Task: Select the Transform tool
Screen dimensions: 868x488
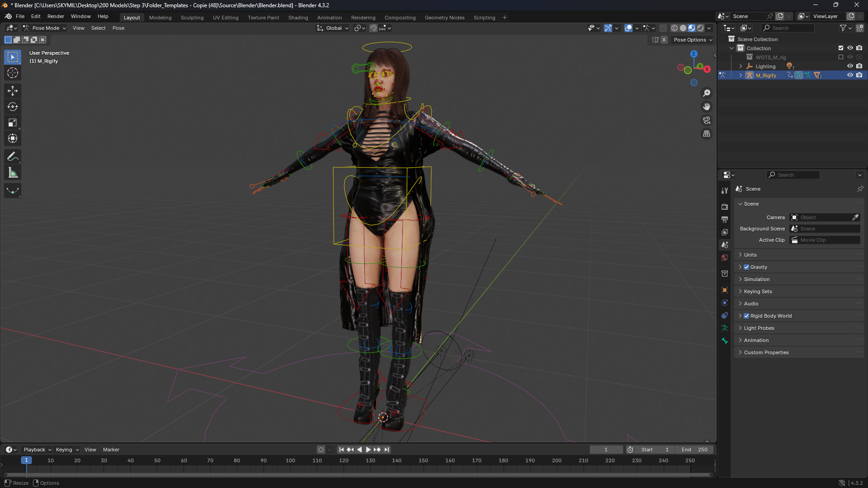Action: pyautogui.click(x=13, y=138)
